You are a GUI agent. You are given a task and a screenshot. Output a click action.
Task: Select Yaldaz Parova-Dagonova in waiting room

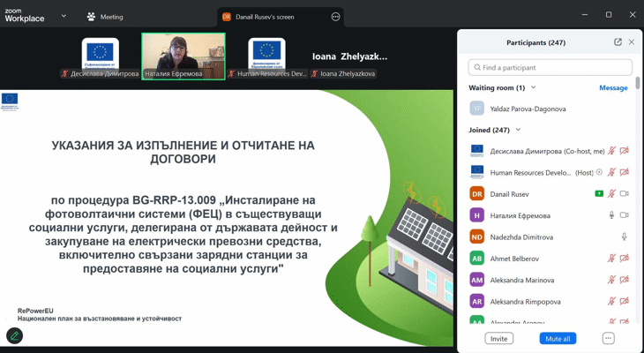pyautogui.click(x=550, y=109)
